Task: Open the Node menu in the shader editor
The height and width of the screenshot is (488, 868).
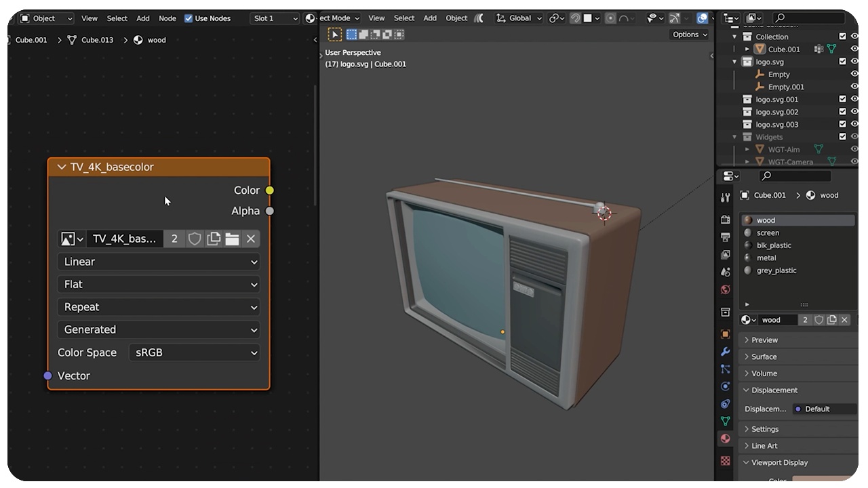Action: click(167, 18)
